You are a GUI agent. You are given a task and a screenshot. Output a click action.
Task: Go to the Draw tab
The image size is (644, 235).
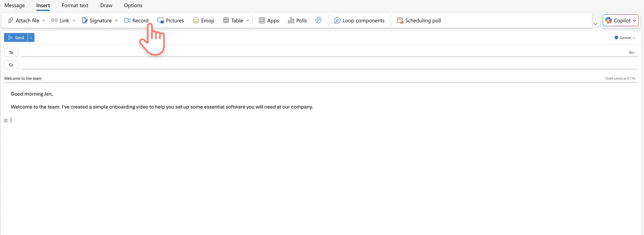tap(106, 5)
